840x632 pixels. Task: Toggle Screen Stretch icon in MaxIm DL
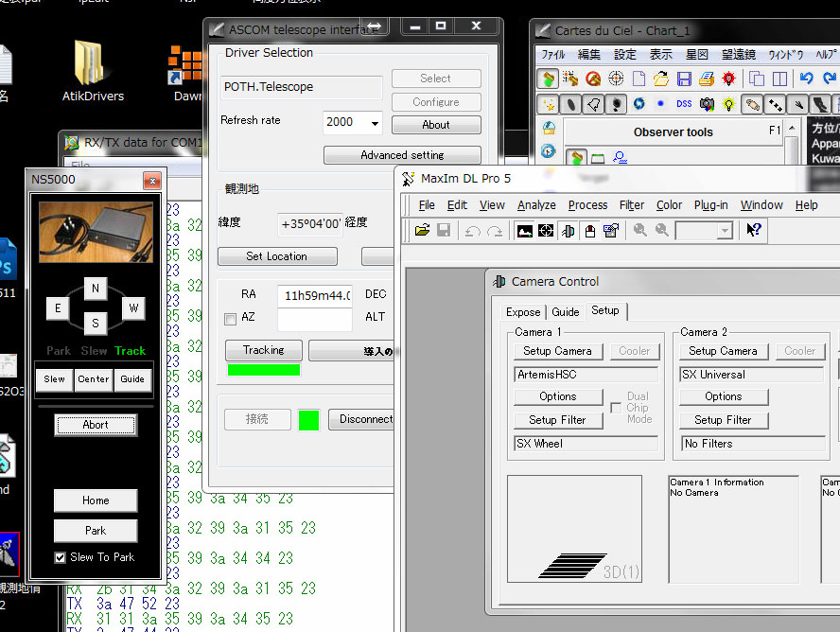coord(524,231)
